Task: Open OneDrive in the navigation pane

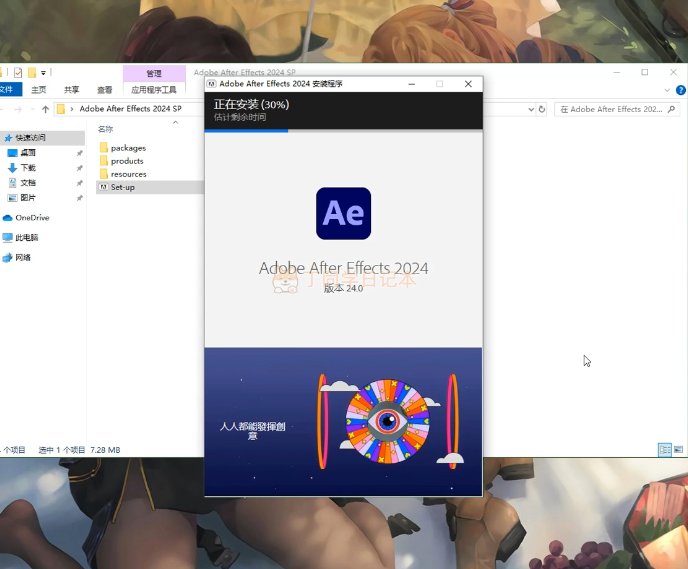Action: click(x=31, y=218)
